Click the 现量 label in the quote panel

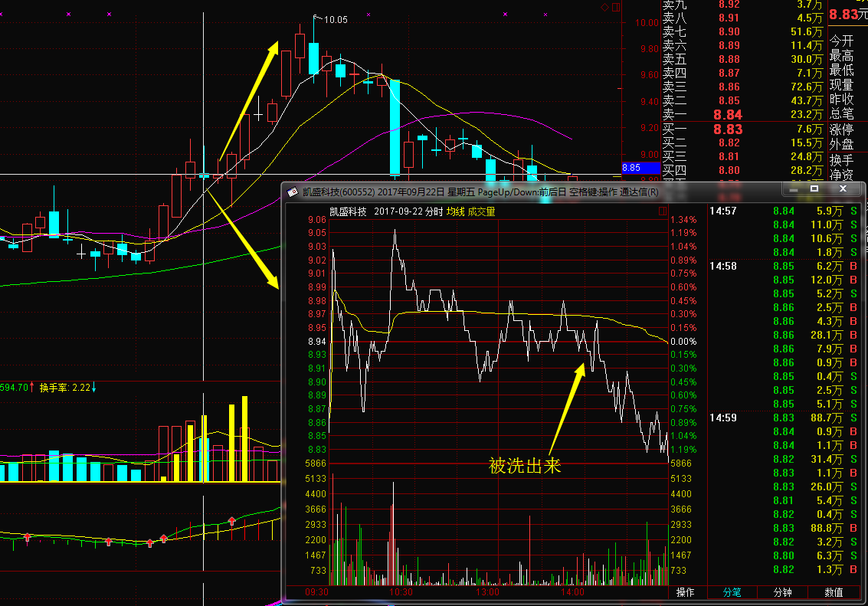841,85
